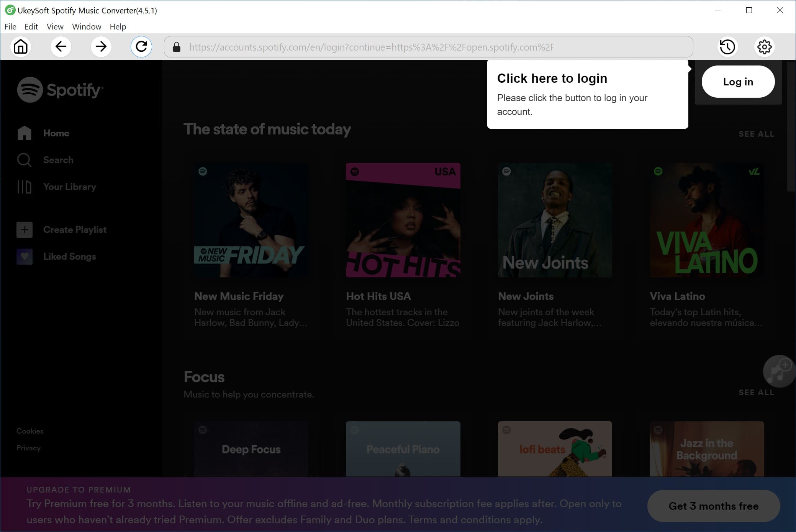Click the SEE ALL link for Focus section
796x532 pixels.
757,392
